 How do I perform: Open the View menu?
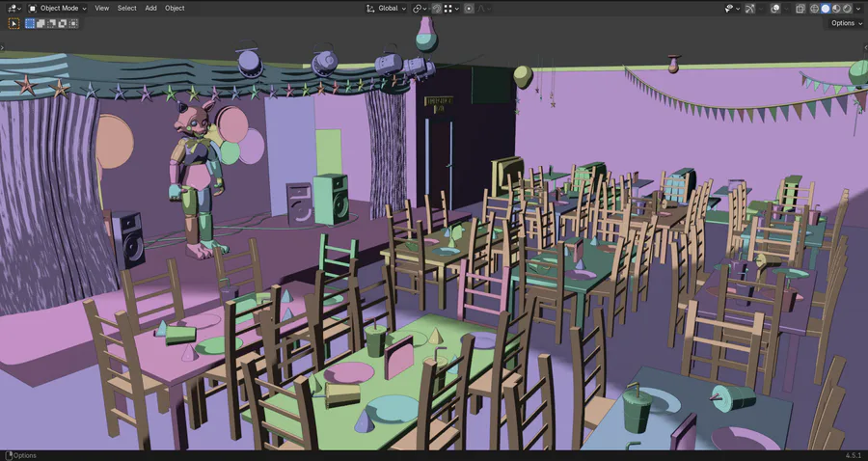pos(102,9)
